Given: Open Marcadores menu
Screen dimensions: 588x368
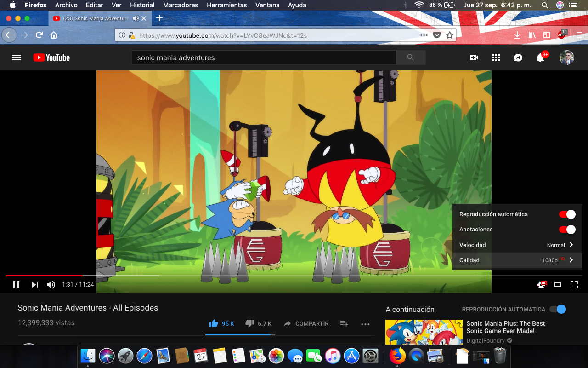Looking at the screenshot, I should pyautogui.click(x=181, y=5).
